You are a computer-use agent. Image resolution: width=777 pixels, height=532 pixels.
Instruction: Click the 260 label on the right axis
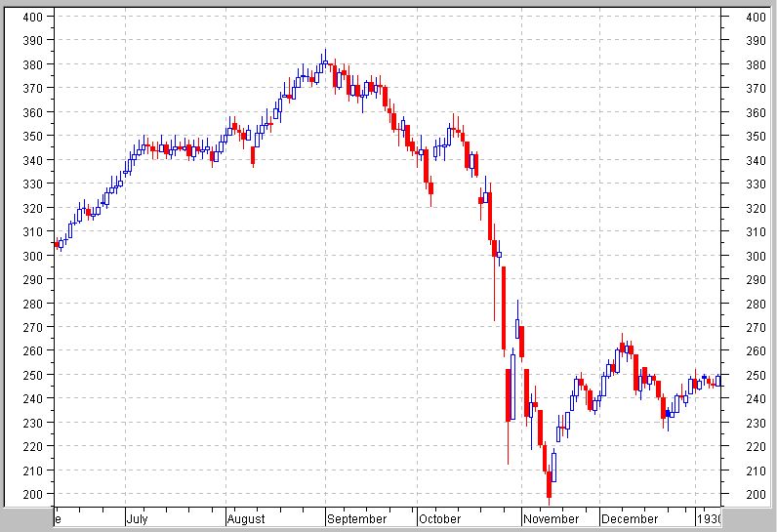tap(756, 350)
